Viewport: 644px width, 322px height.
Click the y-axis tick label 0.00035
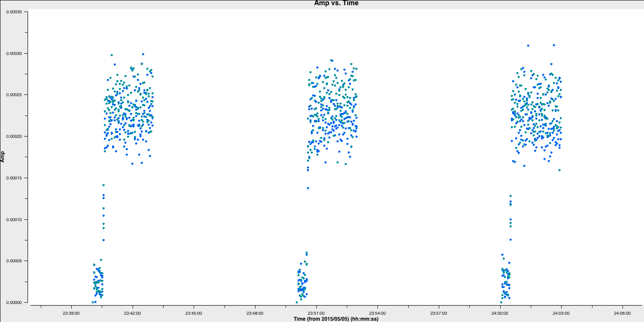14,12
